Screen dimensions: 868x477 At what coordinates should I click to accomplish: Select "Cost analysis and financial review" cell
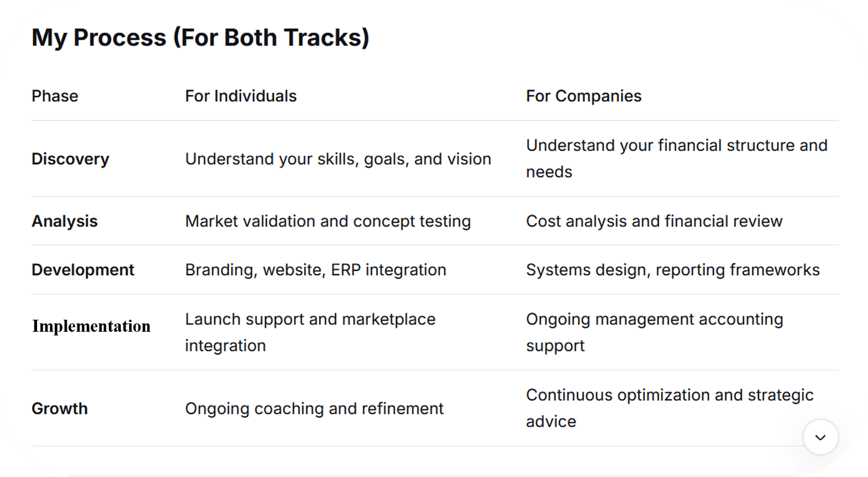tap(654, 221)
